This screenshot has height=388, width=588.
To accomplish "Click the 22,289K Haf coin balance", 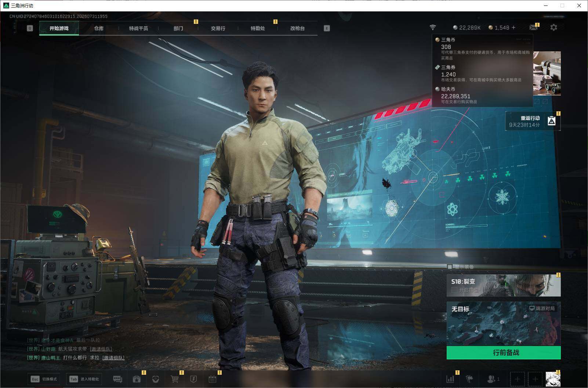I will tap(467, 28).
